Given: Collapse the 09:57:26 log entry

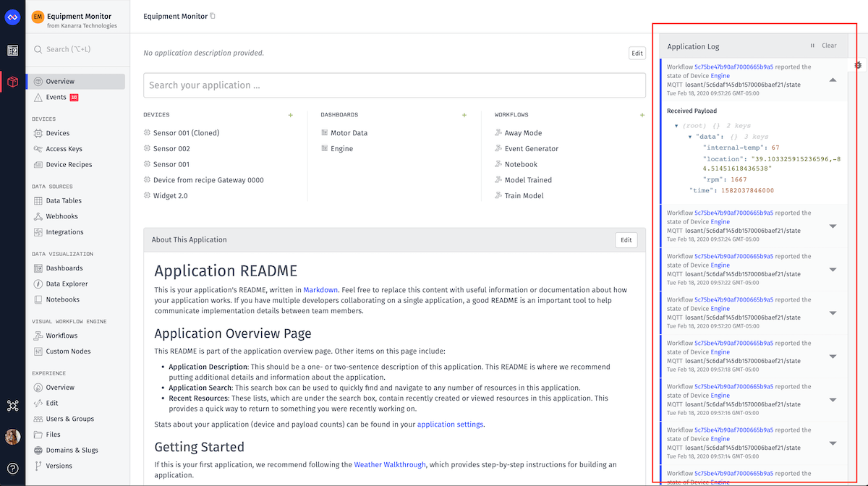Looking at the screenshot, I should click(833, 80).
